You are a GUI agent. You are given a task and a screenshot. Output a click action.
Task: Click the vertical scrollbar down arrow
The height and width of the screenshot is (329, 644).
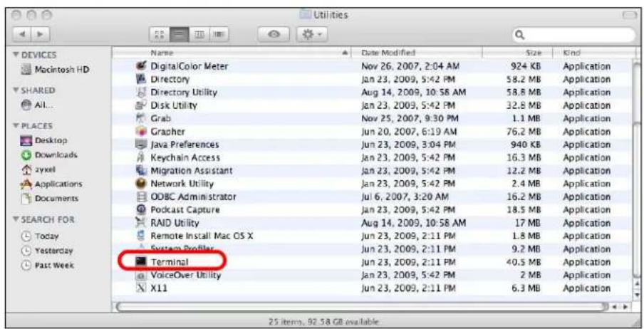[637, 295]
